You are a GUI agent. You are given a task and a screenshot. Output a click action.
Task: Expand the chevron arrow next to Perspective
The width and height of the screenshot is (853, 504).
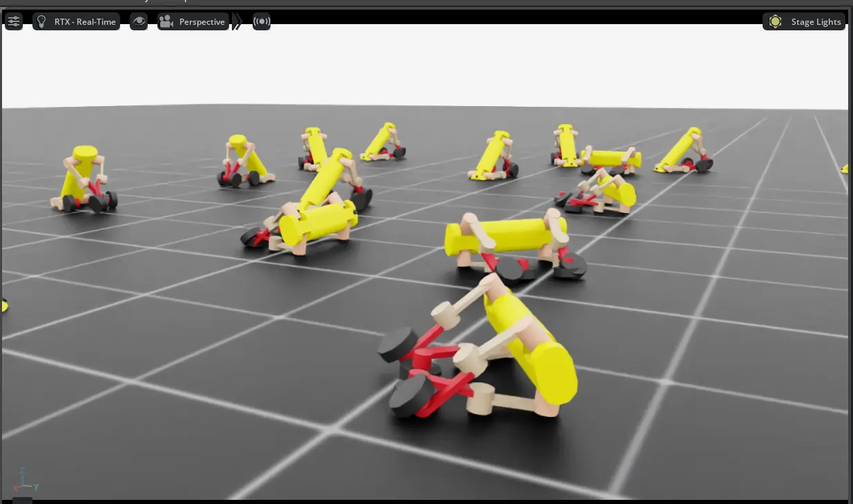[237, 21]
